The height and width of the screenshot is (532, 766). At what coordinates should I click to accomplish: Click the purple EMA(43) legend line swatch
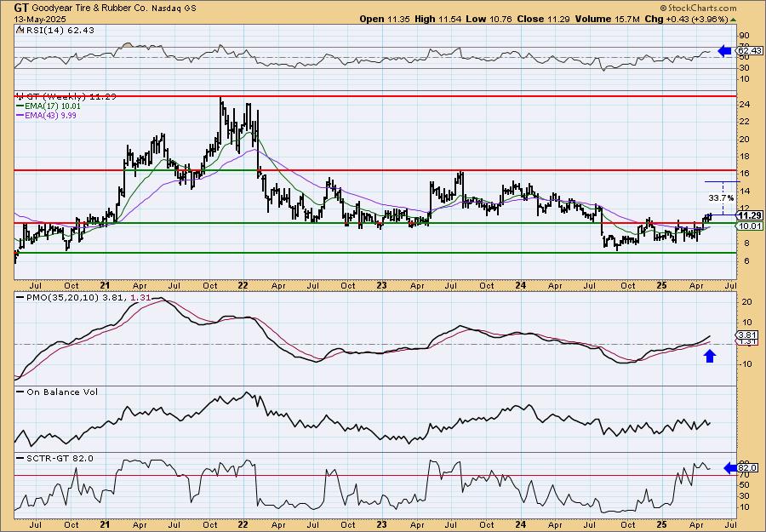[x=20, y=116]
